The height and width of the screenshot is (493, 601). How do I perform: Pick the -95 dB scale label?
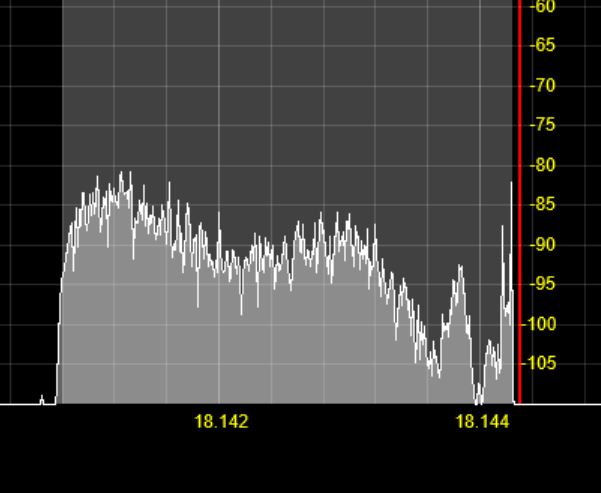[543, 284]
